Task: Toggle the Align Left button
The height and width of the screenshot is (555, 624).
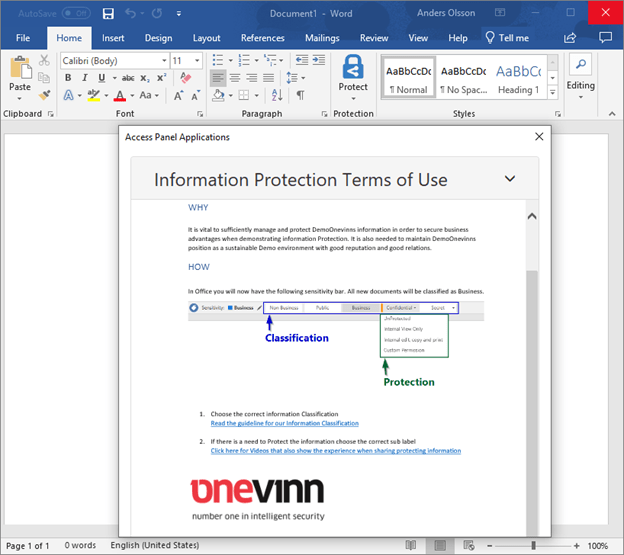Action: coord(218,78)
